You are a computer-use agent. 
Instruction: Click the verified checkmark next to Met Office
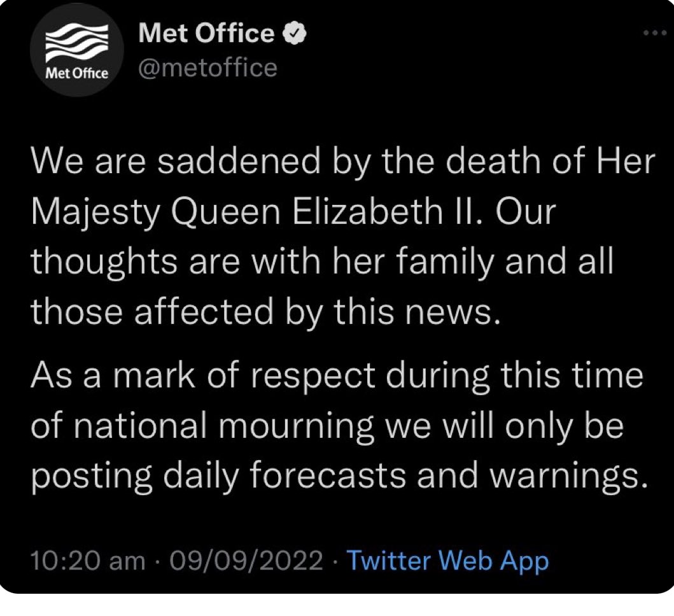pyautogui.click(x=295, y=33)
